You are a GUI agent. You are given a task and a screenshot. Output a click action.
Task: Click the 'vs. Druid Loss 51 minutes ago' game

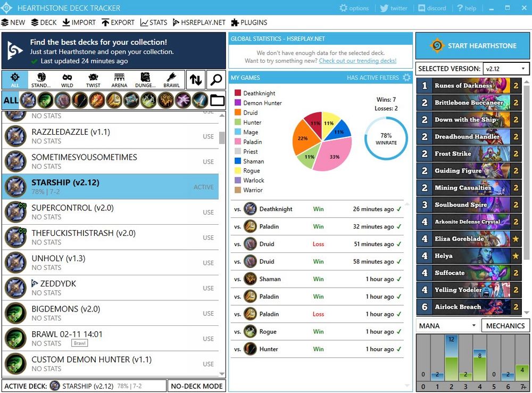317,244
